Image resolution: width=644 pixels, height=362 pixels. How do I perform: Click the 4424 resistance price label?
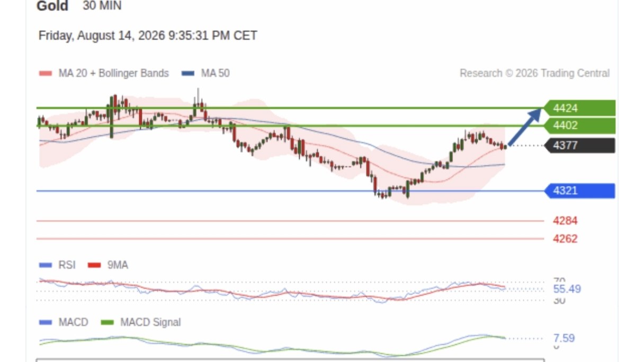click(579, 108)
